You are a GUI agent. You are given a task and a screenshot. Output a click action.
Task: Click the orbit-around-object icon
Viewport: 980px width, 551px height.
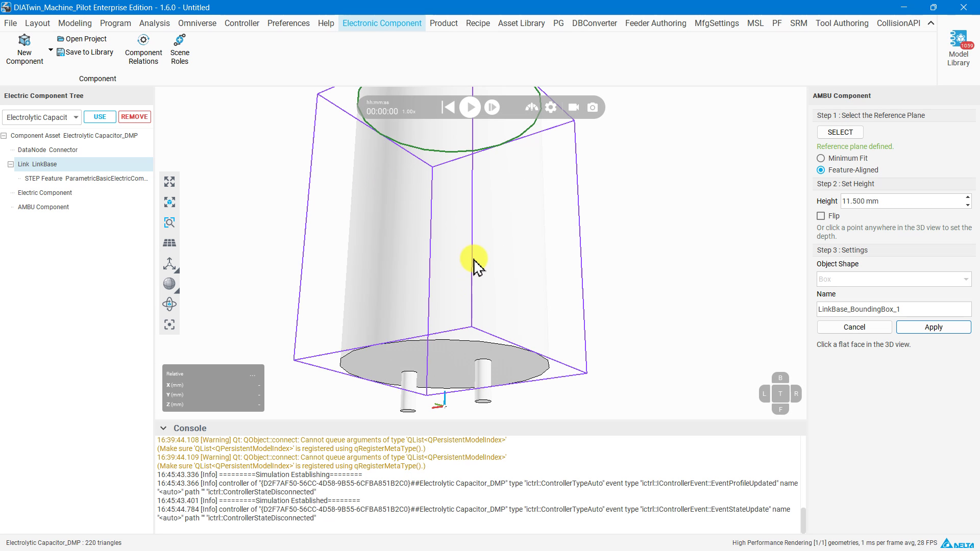169,305
